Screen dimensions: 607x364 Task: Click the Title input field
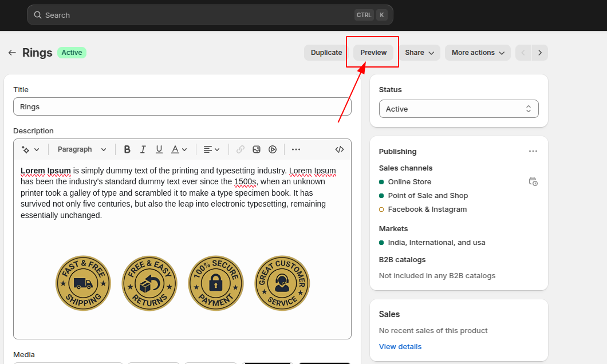pos(182,107)
